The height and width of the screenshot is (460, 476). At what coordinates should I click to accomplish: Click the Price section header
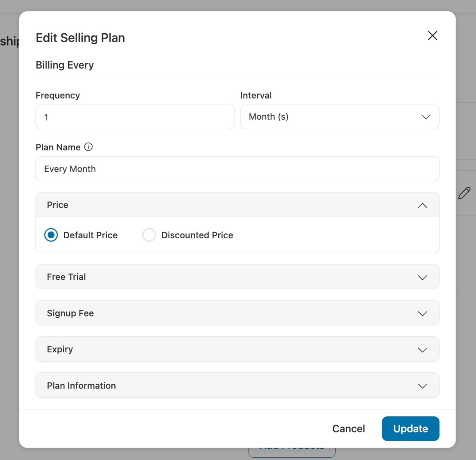237,205
